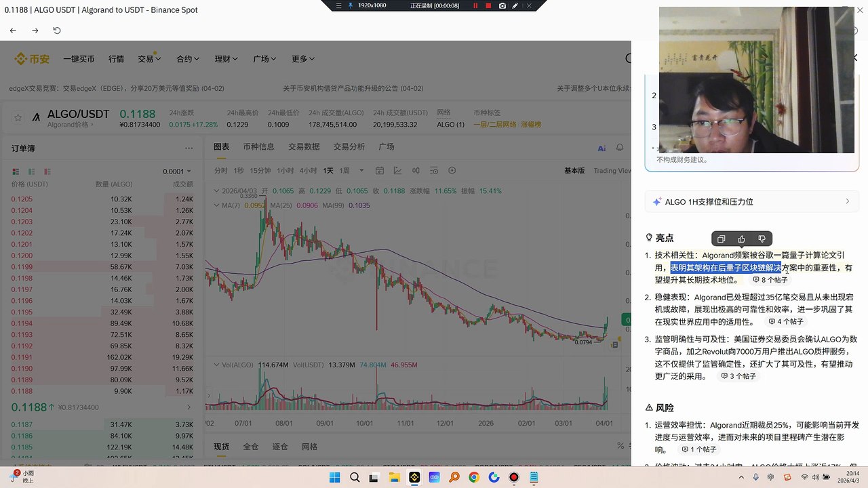The width and height of the screenshot is (868, 488).
Task: Open 4 个帖子 source link
Action: coord(787,322)
